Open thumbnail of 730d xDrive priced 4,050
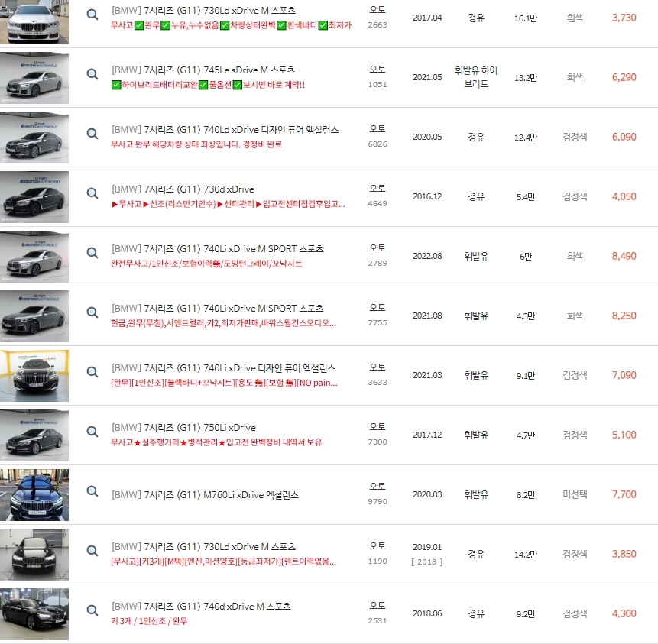This screenshot has width=658, height=644. (x=34, y=197)
